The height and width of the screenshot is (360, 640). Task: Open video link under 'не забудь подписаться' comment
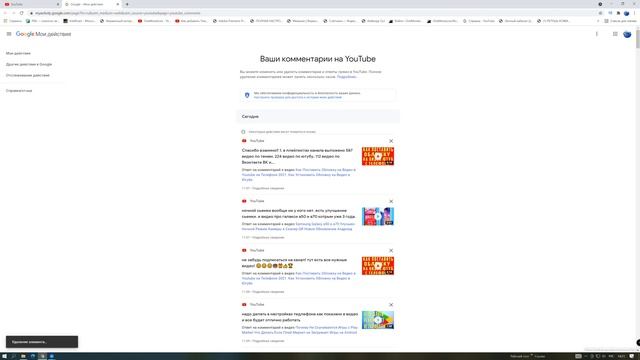pos(298,278)
